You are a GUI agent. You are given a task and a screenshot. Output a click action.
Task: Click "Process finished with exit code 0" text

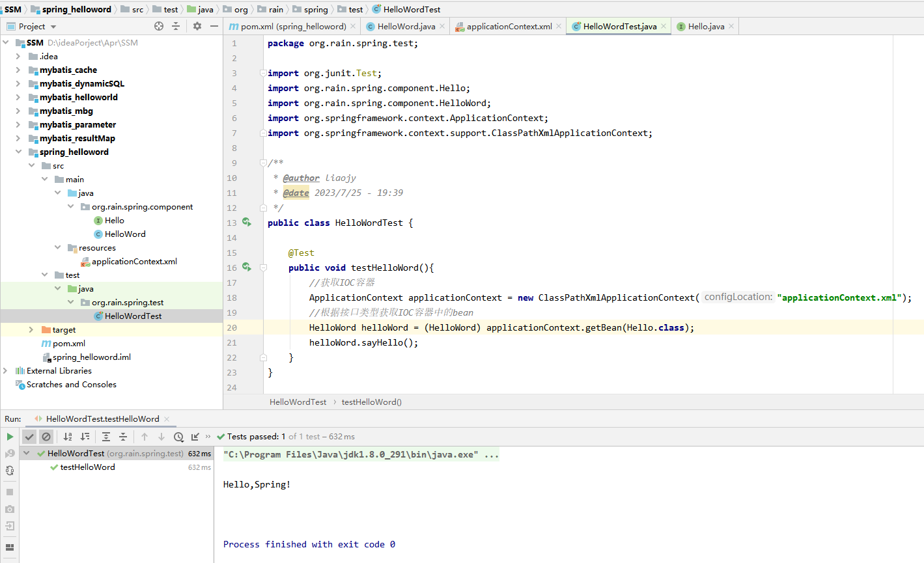[309, 544]
